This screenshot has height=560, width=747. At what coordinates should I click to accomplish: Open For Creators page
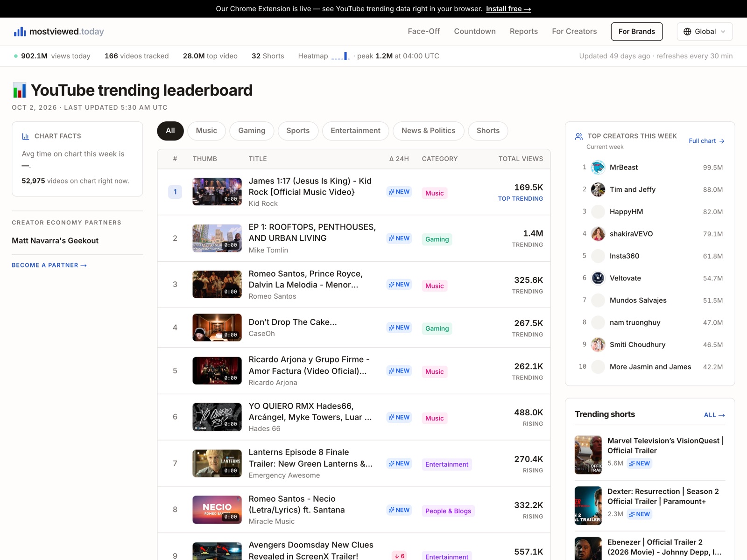pos(574,31)
